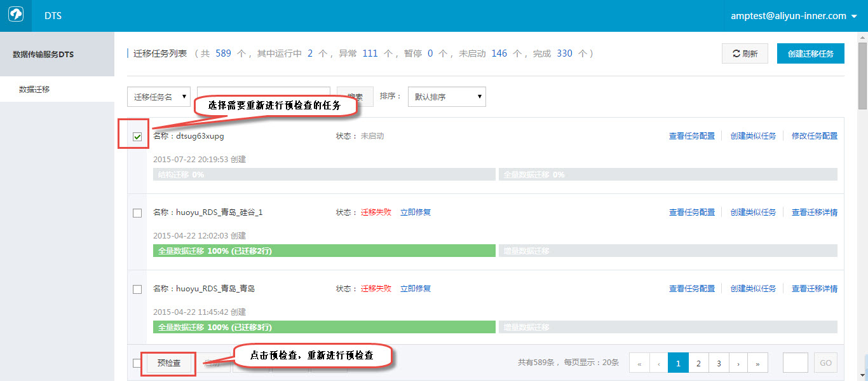Viewport: 868px width, 381px height.
Task: Click the 预检查 button
Action: pos(169,363)
